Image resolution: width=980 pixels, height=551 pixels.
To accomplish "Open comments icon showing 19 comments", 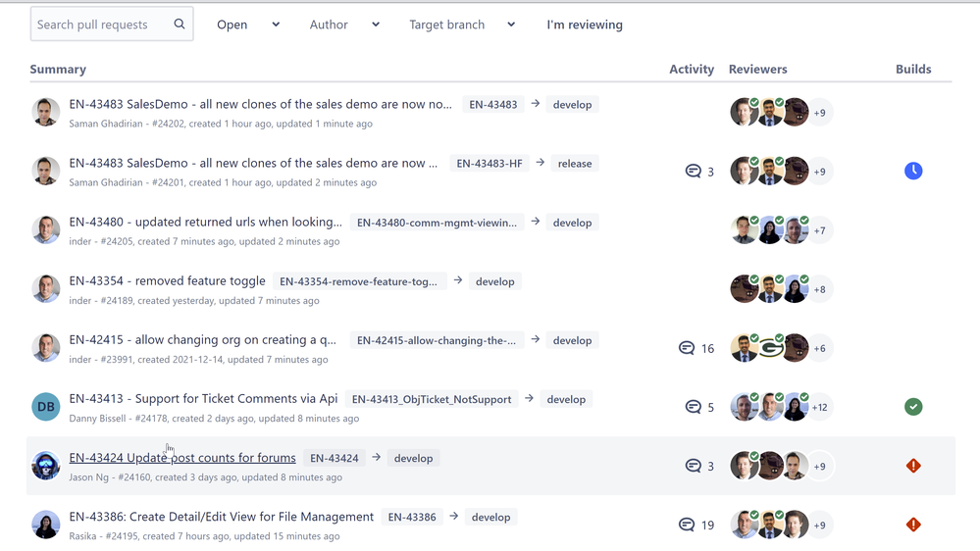I will pos(687,525).
